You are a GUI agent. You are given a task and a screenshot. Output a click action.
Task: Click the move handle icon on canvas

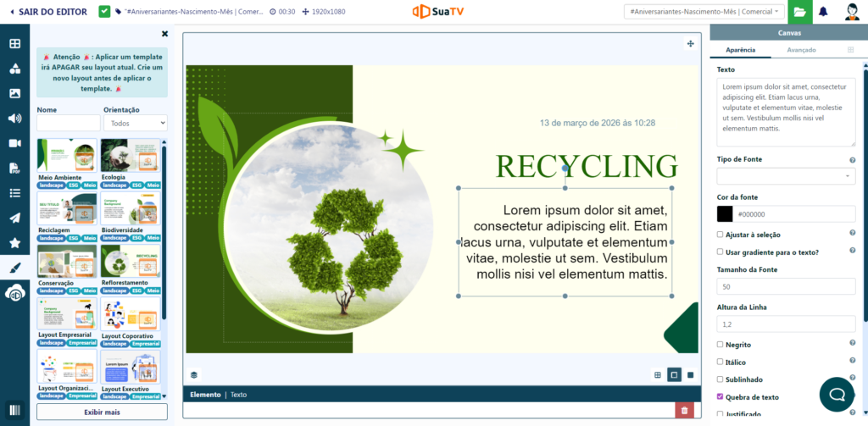pos(690,44)
